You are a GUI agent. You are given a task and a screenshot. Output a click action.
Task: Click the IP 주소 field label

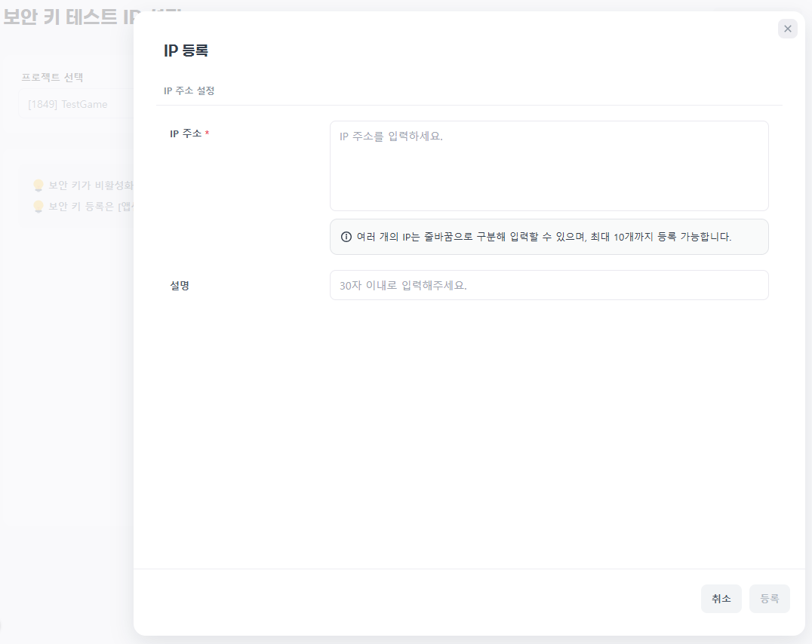point(186,133)
